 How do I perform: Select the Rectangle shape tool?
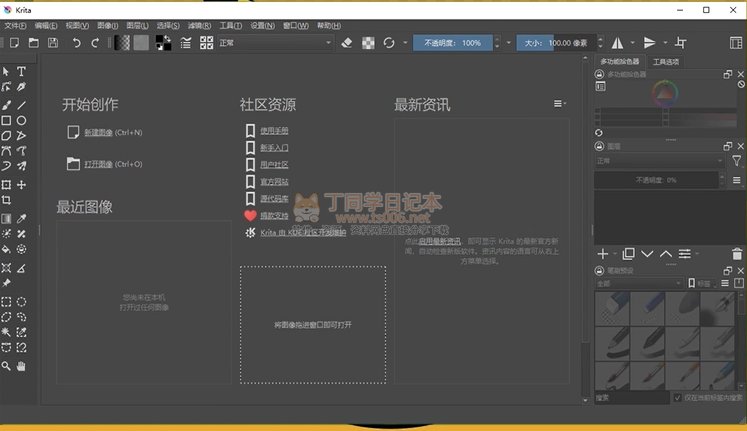[7, 120]
